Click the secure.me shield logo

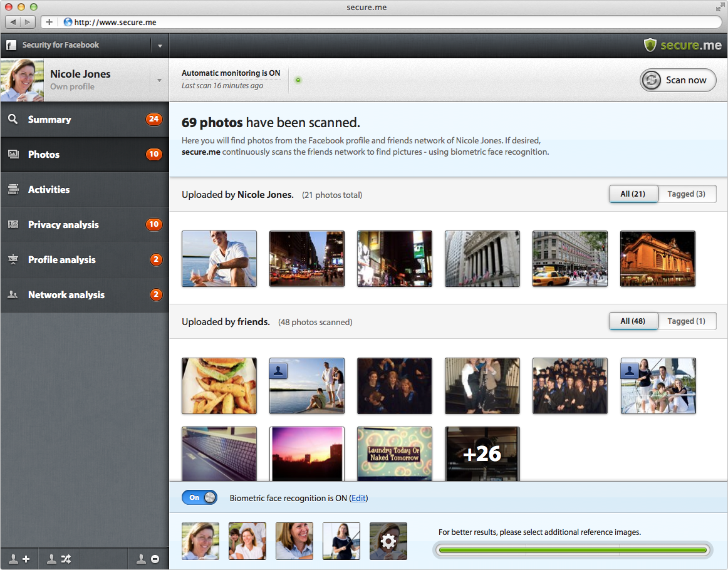coord(650,45)
